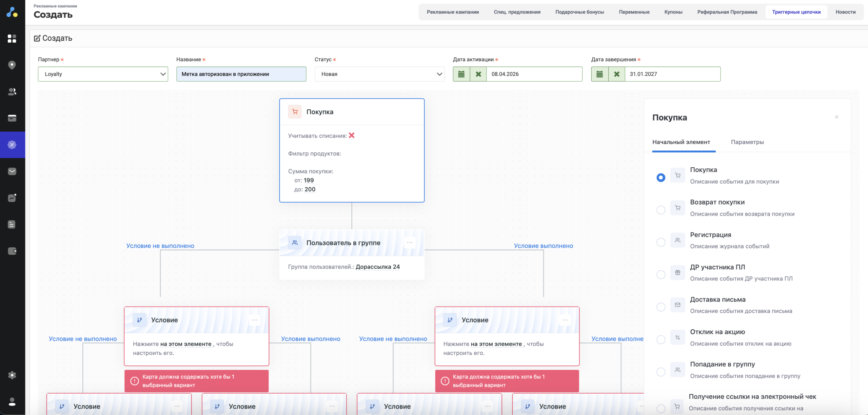Close the Покупка side panel
The image size is (868, 415).
click(836, 117)
